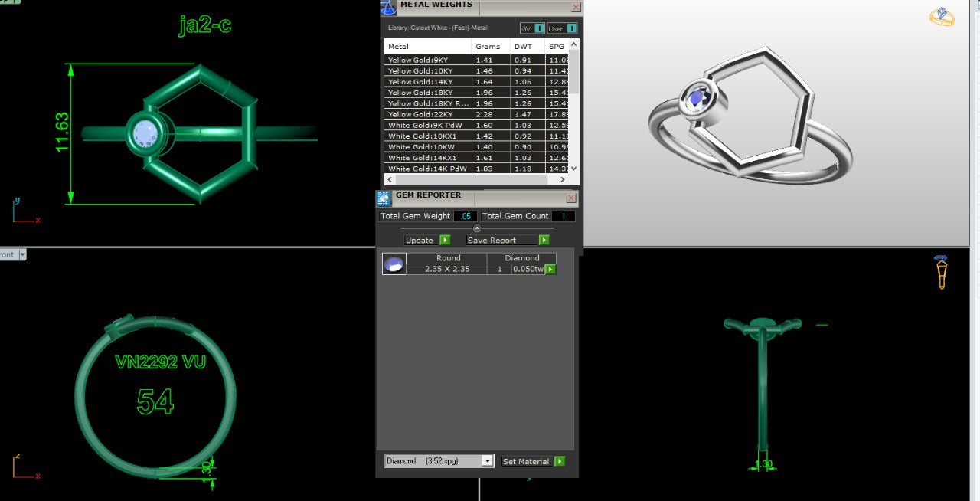Click the Library: Cutout White label
The image size is (980, 501).
pos(438,28)
